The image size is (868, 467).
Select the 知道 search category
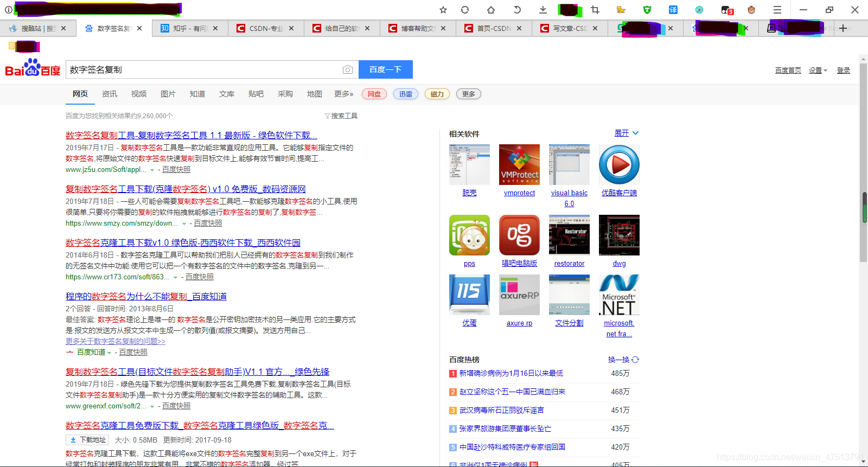tap(197, 94)
